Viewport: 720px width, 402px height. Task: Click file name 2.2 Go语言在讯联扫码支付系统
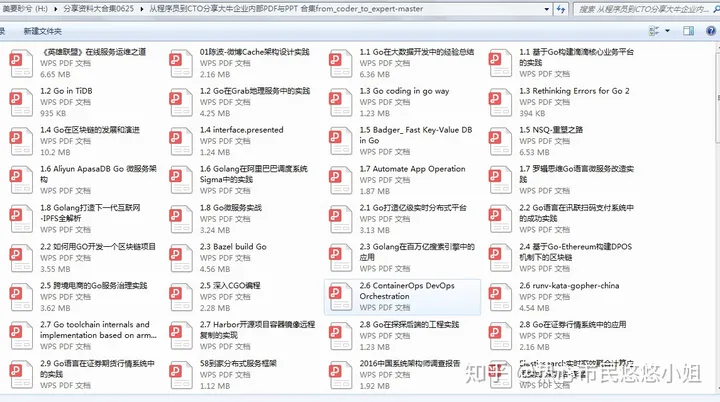577,213
